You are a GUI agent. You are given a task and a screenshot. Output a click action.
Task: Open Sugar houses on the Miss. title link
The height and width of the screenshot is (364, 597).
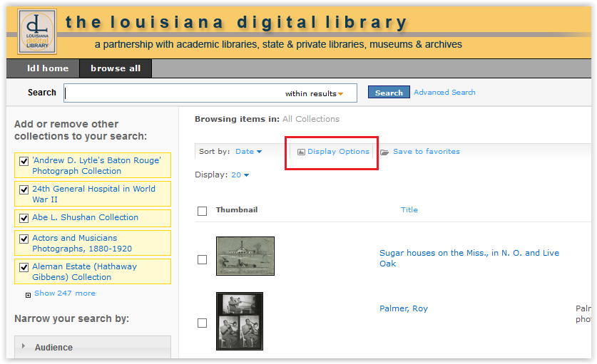[x=469, y=259]
